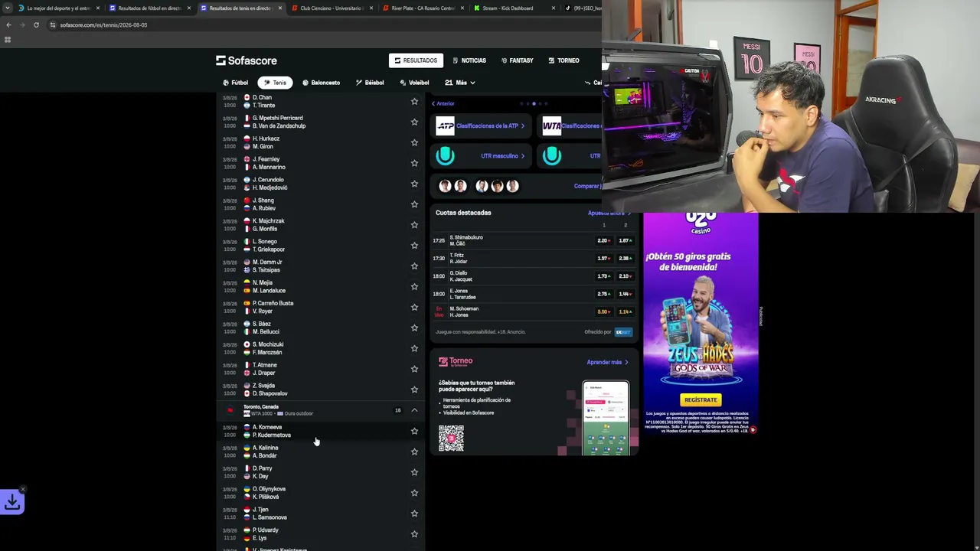Collapse the Toronto, Canada tournament section
980x551 pixels.
(x=414, y=410)
